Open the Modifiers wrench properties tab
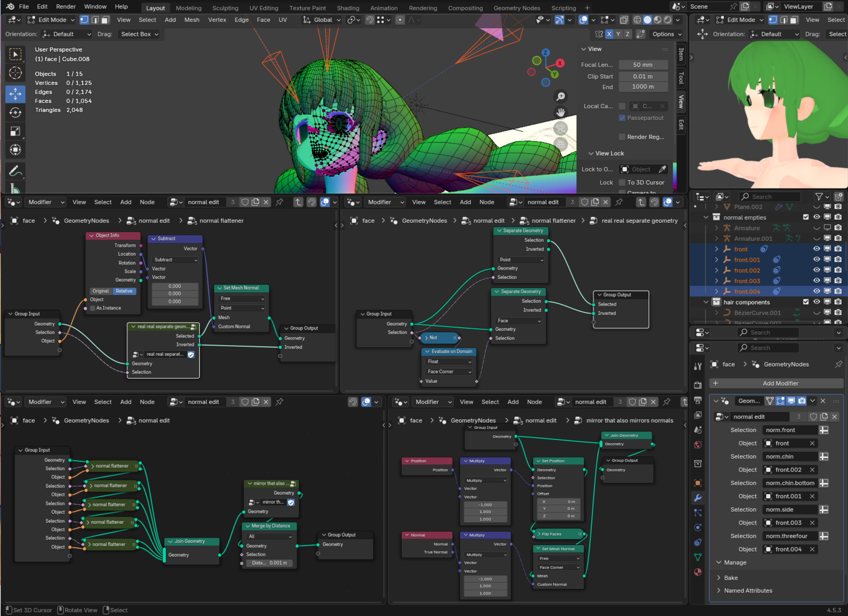This screenshot has height=616, width=848. coord(698,498)
